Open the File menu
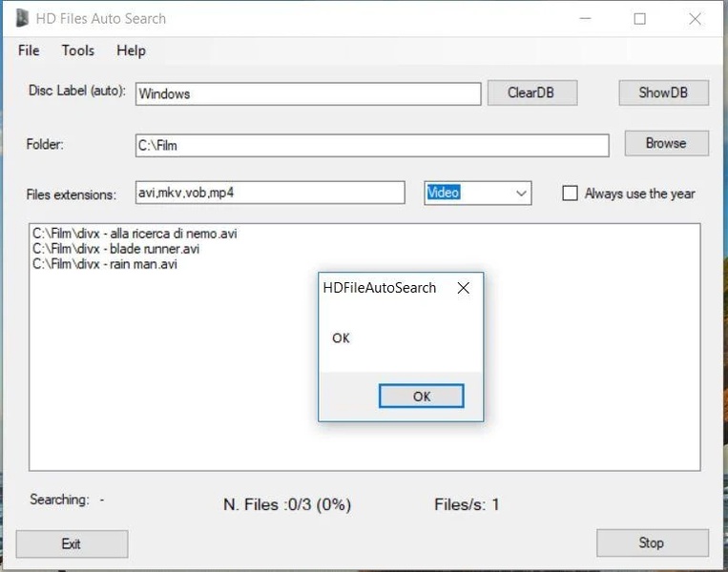The width and height of the screenshot is (728, 572). [x=29, y=51]
